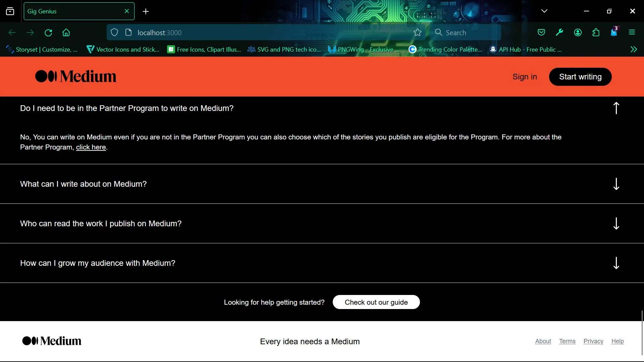Click the Start writing button
This screenshot has width=644, height=362.
(x=580, y=77)
